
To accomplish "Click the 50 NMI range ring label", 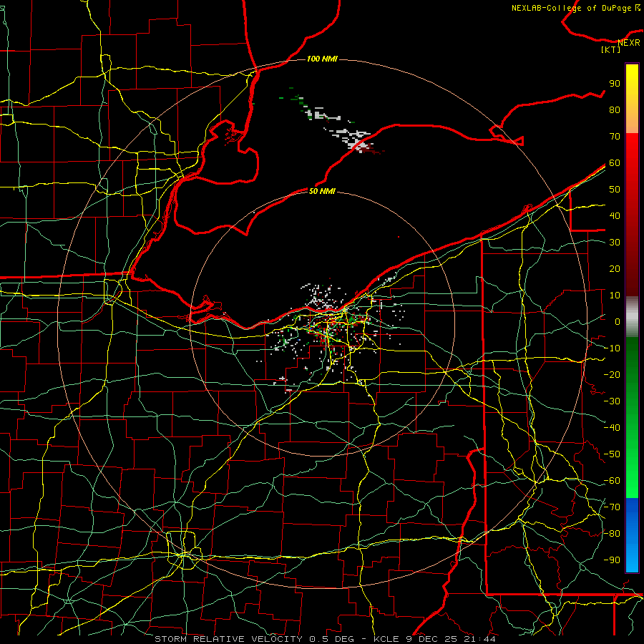I will [x=322, y=191].
